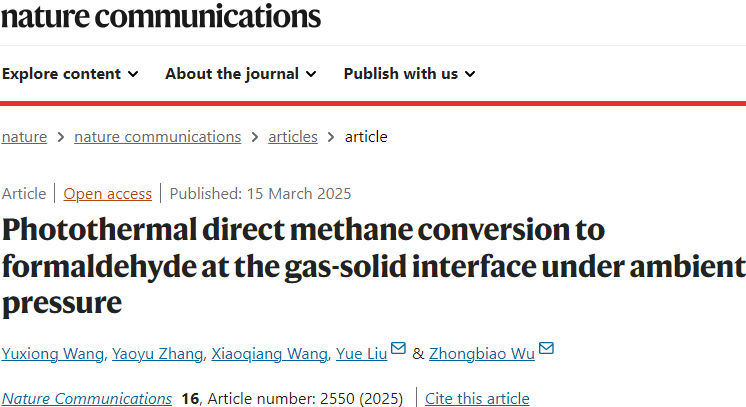
Task: Expand the Publish with us chevron
Action: point(470,74)
